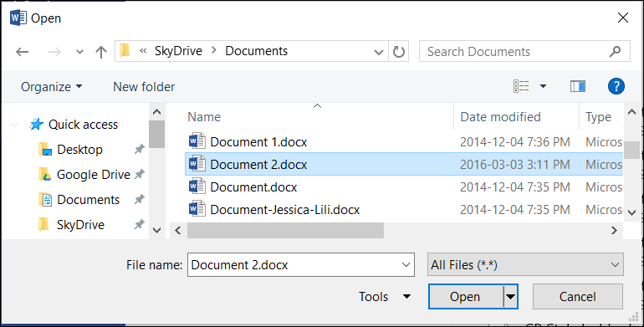
Task: Open Documents in navigation pane
Action: point(89,200)
